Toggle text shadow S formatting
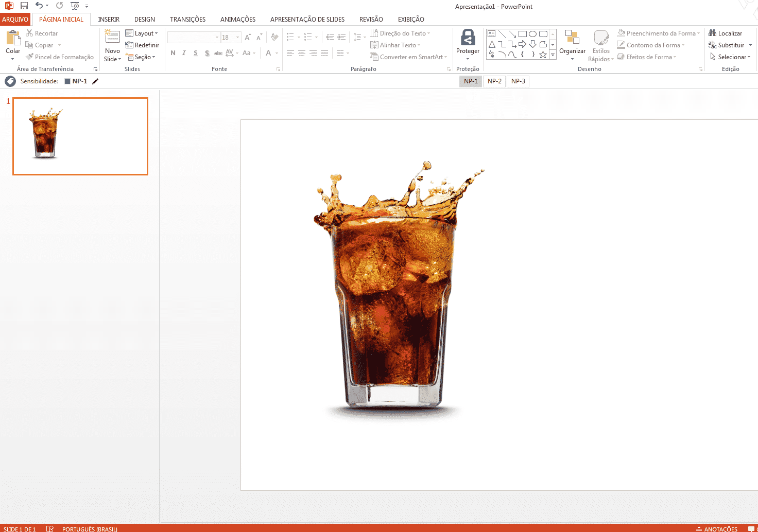Screen dimensions: 758x532 click(207, 53)
